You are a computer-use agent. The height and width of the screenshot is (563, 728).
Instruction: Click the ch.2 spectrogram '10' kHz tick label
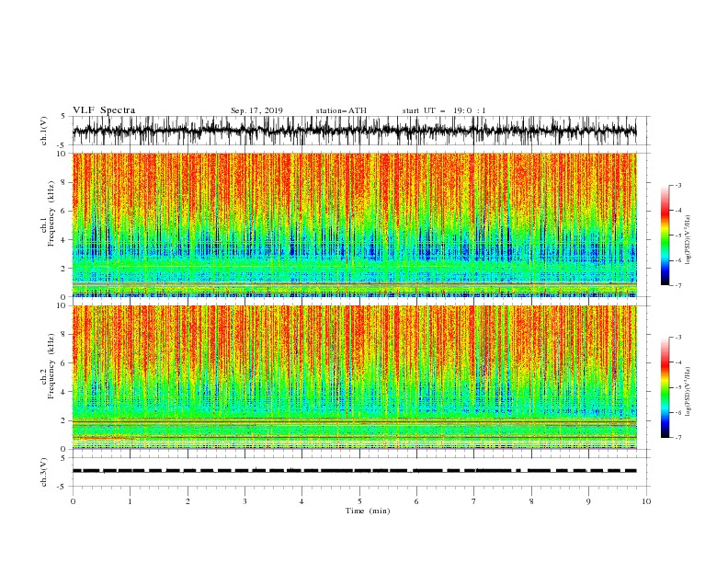63,305
